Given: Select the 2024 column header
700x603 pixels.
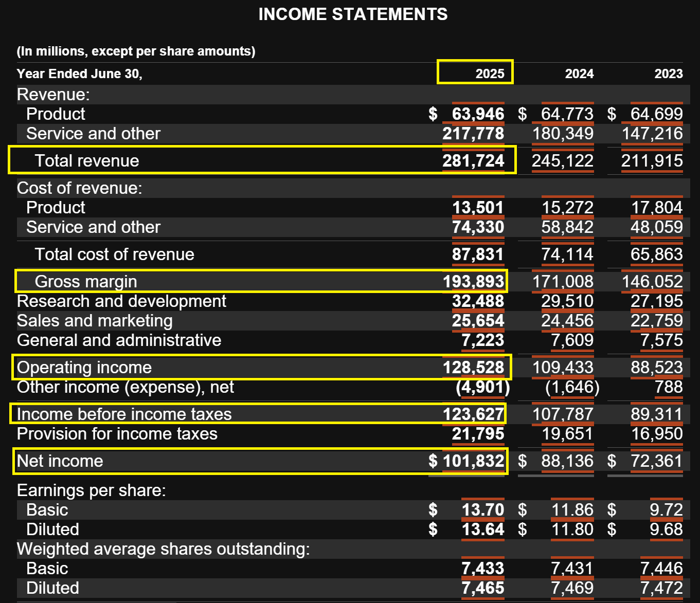Looking at the screenshot, I should (x=579, y=74).
